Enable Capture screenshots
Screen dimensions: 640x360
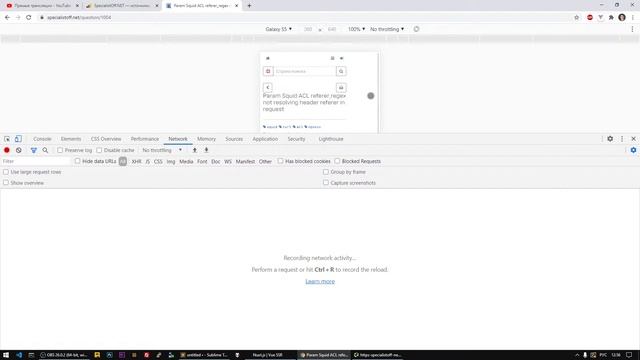[x=326, y=183]
